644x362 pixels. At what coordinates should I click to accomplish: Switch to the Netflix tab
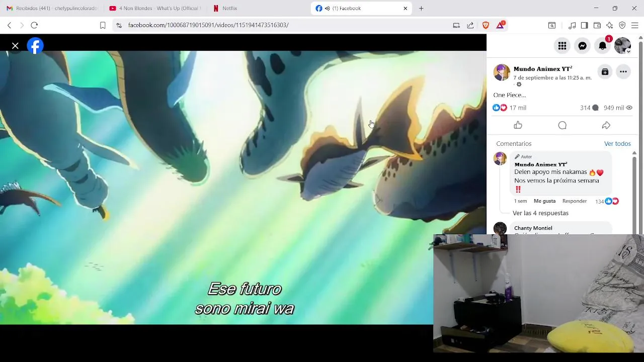(258, 8)
